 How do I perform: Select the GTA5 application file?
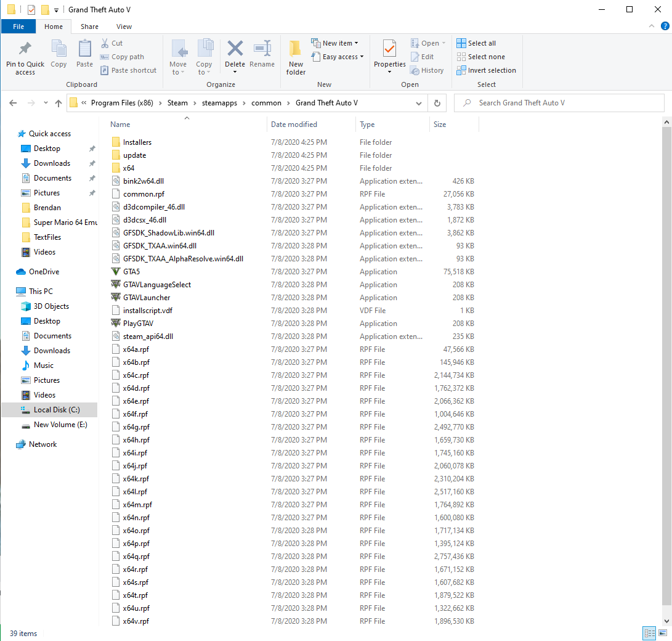pos(131,272)
